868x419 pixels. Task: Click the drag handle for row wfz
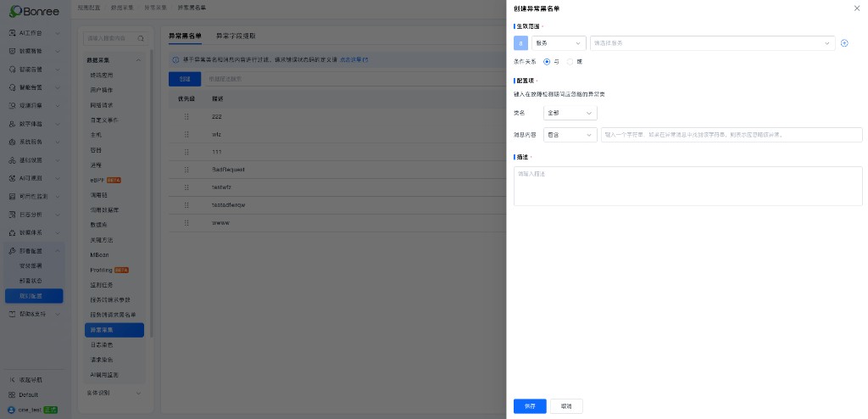186,135
